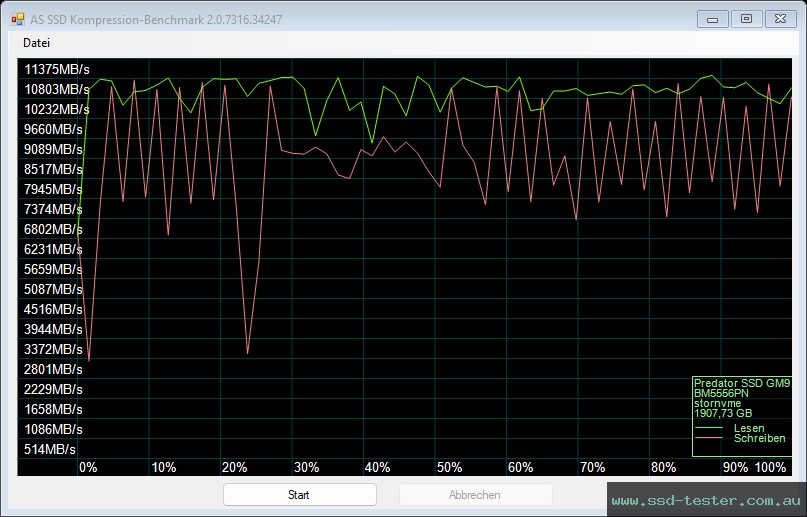Click the 9660MB/s axis label
Image resolution: width=807 pixels, height=517 pixels.
(53, 130)
